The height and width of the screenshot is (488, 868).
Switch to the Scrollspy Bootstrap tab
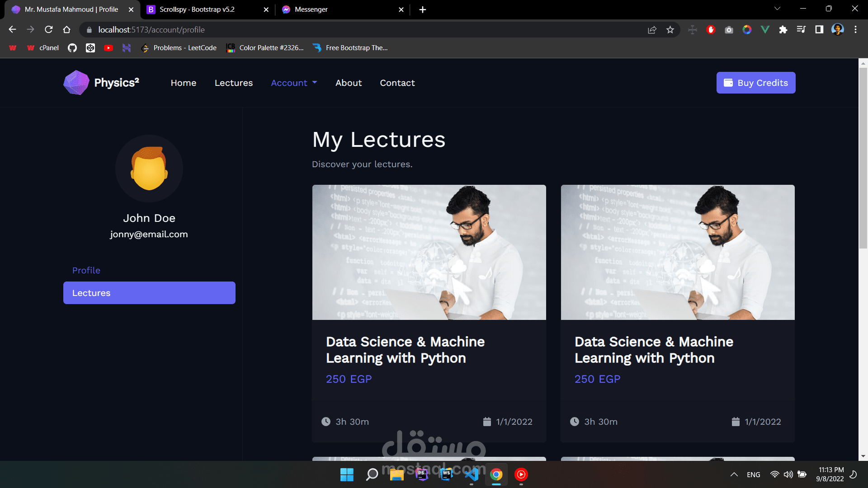click(x=197, y=9)
